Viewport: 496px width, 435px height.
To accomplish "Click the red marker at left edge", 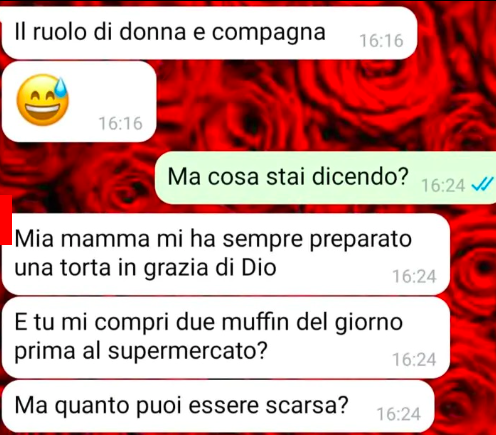I will click(x=6, y=220).
